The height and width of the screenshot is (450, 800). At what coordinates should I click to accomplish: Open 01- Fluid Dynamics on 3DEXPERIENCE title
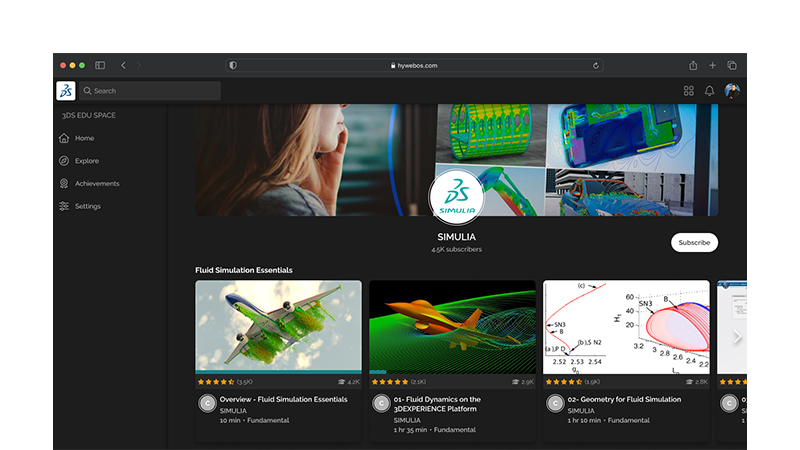click(x=437, y=404)
